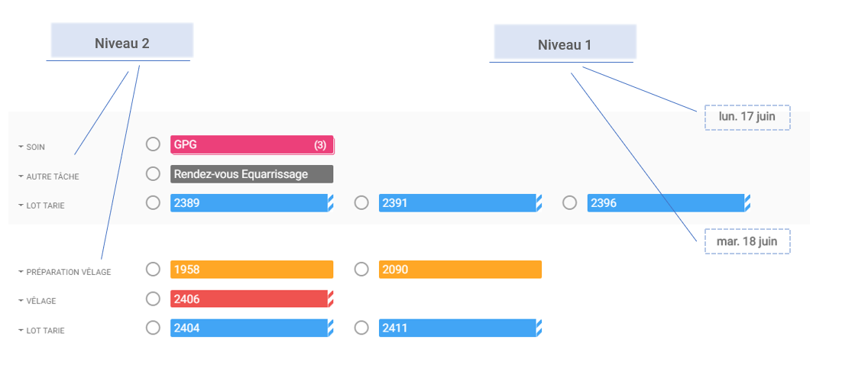Select the mar. 18 juin date label
Screen dimensions: 868x372
(x=747, y=241)
